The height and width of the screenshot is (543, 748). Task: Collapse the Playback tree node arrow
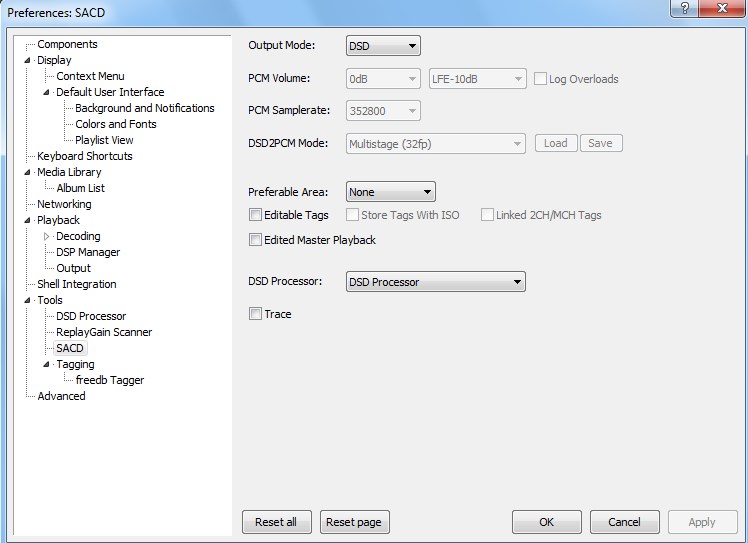(x=28, y=220)
